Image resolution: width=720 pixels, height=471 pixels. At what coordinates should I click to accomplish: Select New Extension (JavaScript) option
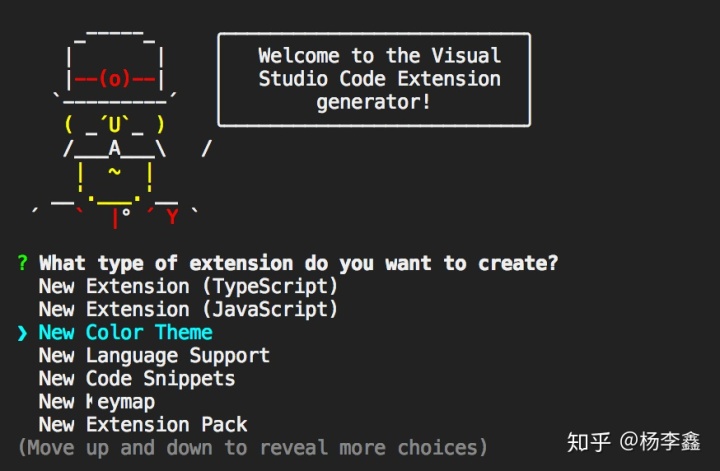point(188,309)
